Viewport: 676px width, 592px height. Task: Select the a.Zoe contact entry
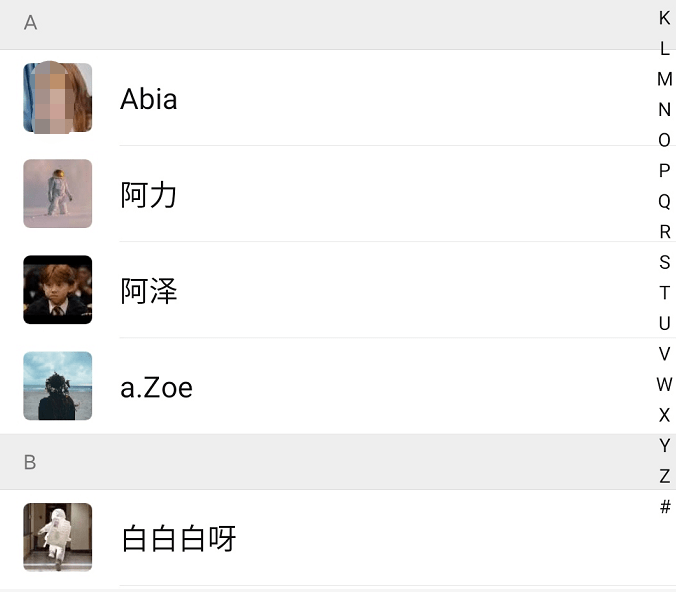(157, 387)
